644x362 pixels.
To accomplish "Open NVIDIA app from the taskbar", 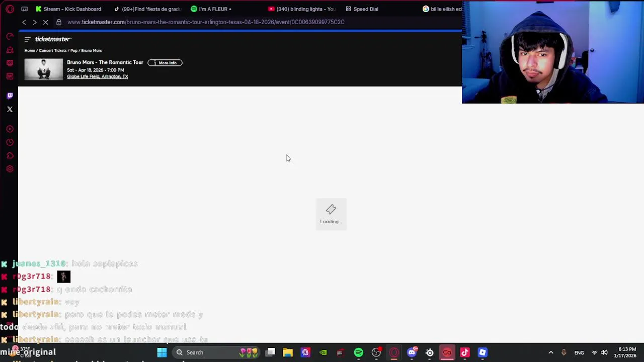I will click(323, 352).
